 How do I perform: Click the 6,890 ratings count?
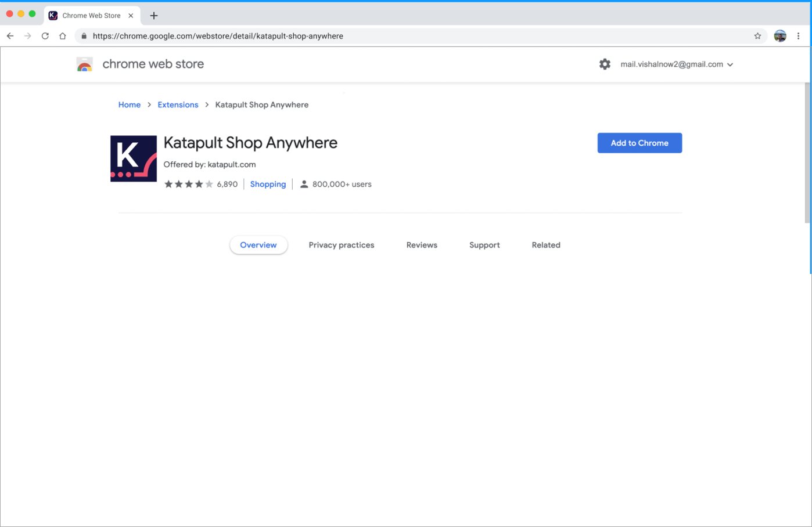coord(227,184)
